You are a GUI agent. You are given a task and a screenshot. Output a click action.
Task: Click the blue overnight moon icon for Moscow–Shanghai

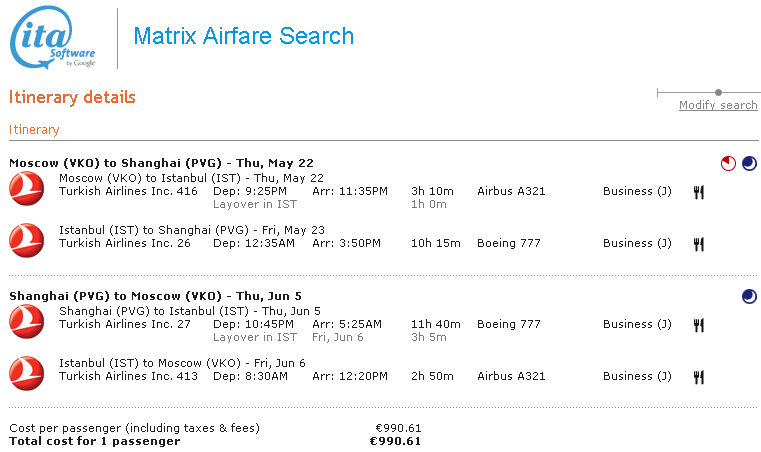[749, 163]
